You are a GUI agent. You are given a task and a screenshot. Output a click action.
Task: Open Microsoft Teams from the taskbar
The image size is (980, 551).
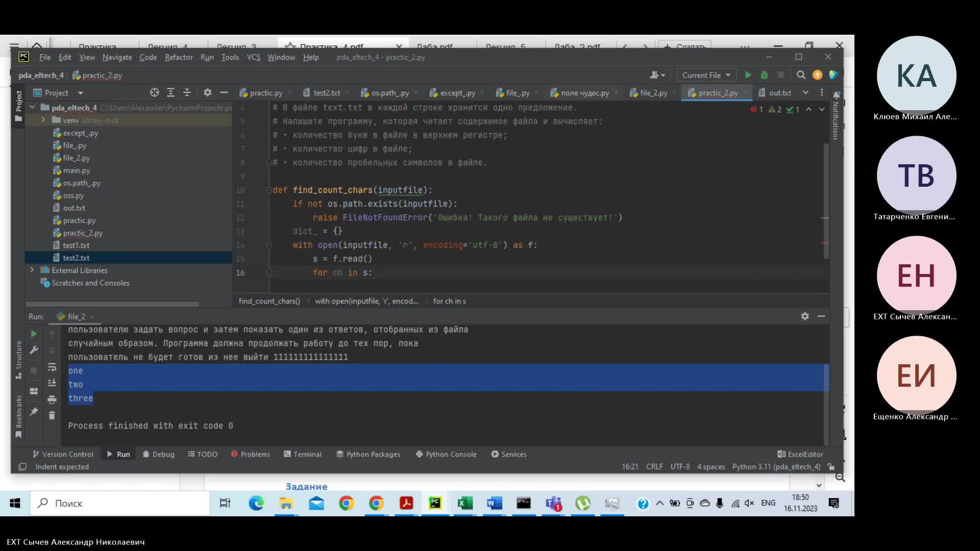[x=553, y=503]
